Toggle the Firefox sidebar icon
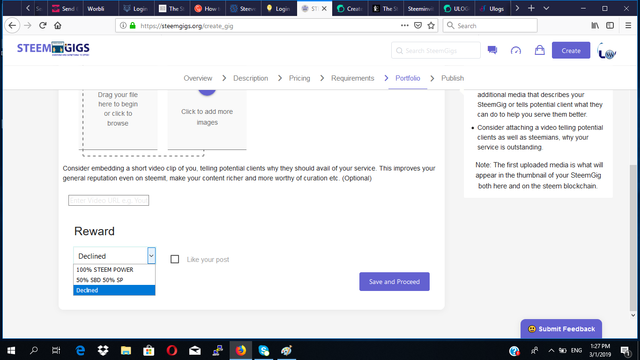Screen dimensions: 640x360 pyautogui.click(x=610, y=25)
